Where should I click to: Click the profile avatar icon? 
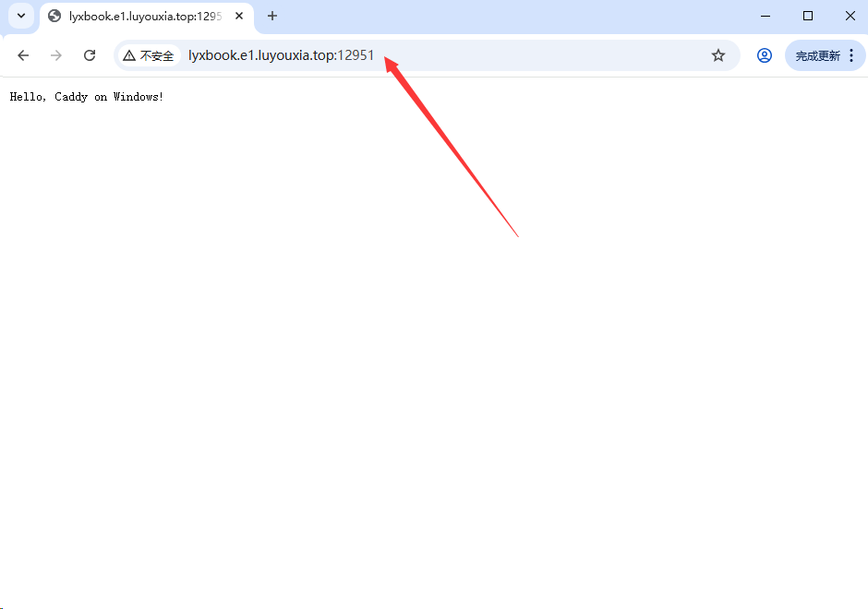[x=765, y=55]
